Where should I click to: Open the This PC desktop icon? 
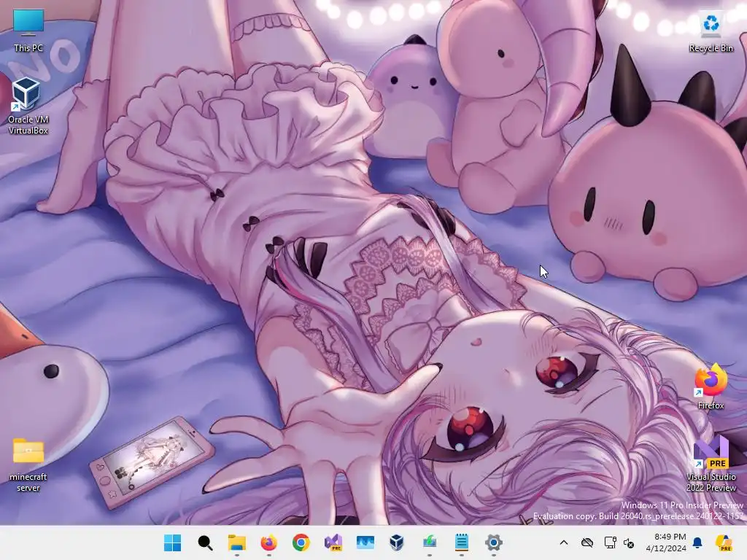(28, 30)
